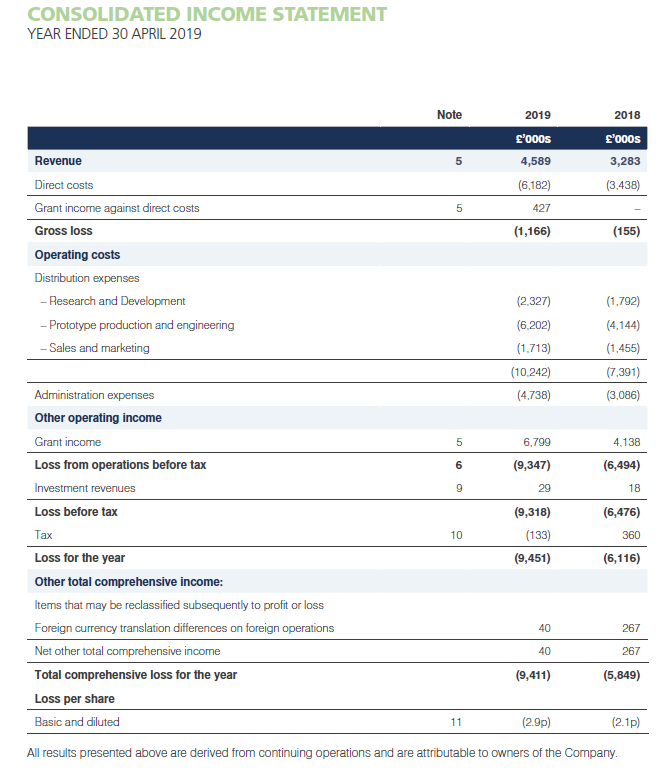
Task: Click the Prototype production and engineering label
Action: pos(136,325)
